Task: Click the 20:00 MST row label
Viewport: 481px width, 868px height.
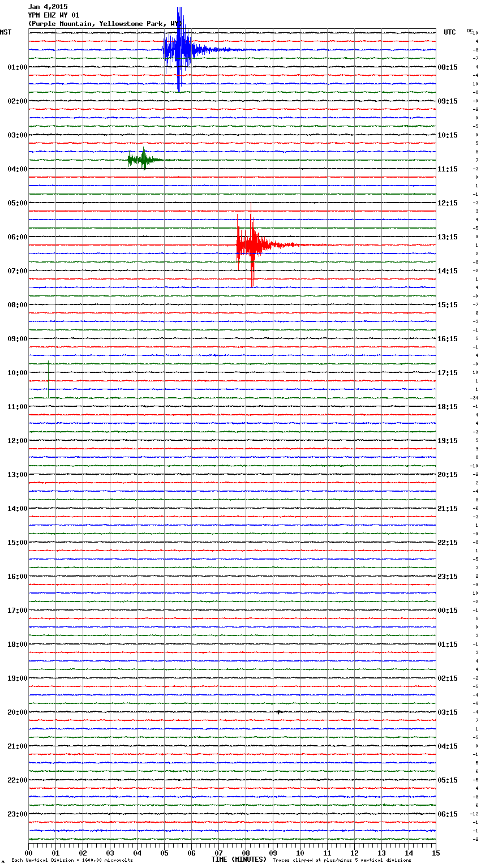Action: (18, 712)
